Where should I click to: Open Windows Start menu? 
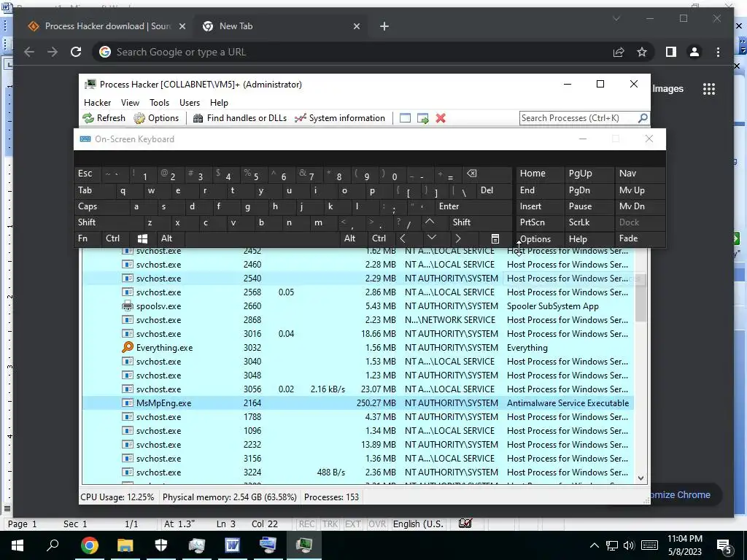tap(18, 545)
